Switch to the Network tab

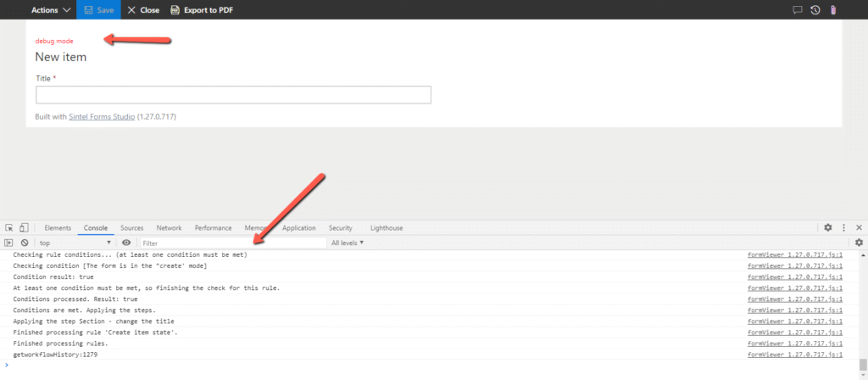click(169, 228)
